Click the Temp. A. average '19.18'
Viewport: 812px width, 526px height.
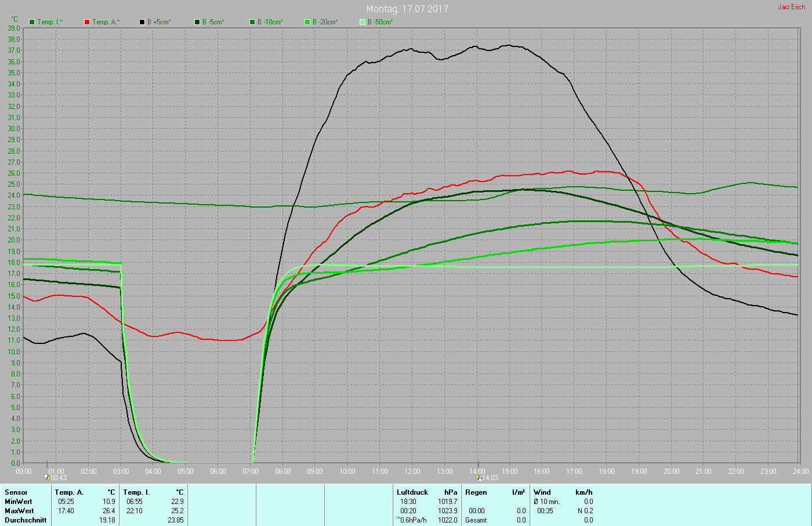[x=107, y=520]
